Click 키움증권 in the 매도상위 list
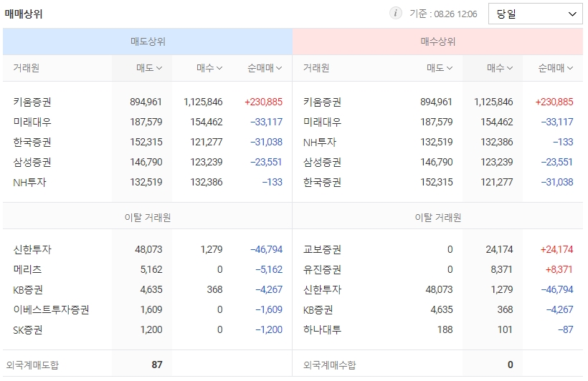 click(x=32, y=102)
